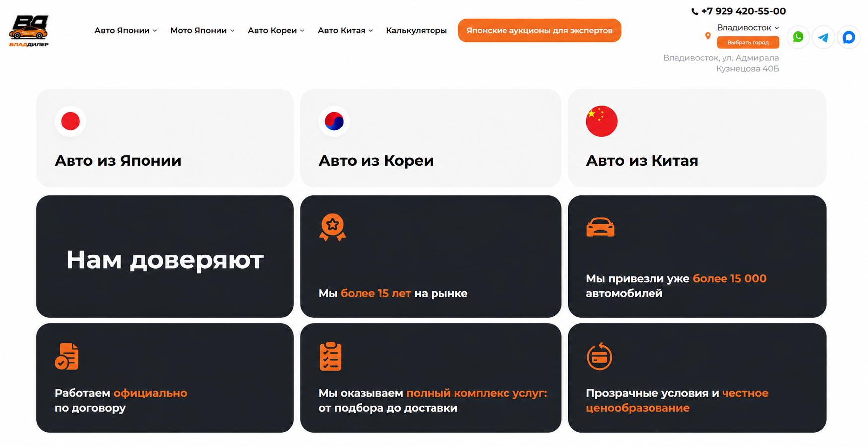Click Японские аукционы для экспертов button
Image resolution: width=868 pixels, height=446 pixels.
[x=539, y=31]
